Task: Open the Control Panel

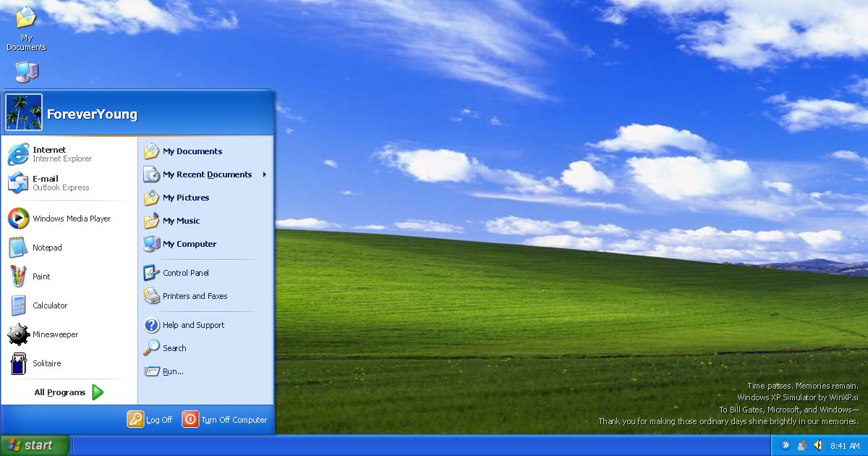Action: coord(205,273)
